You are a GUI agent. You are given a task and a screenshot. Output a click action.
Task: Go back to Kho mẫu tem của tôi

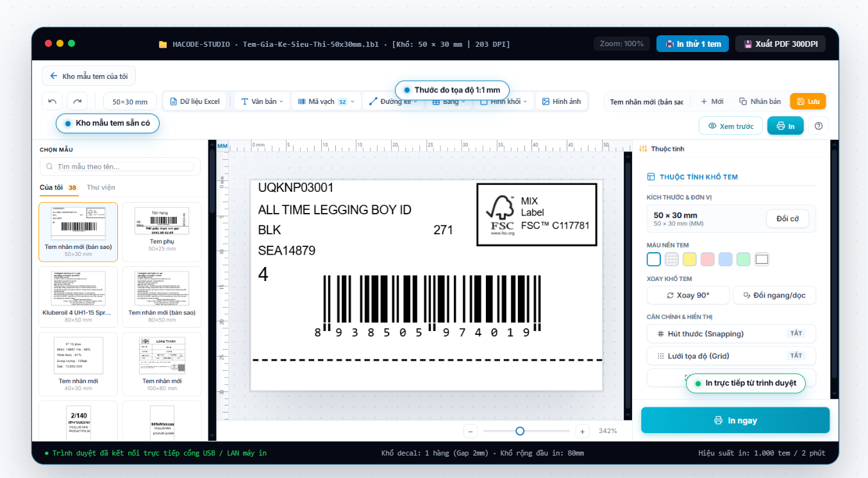89,76
